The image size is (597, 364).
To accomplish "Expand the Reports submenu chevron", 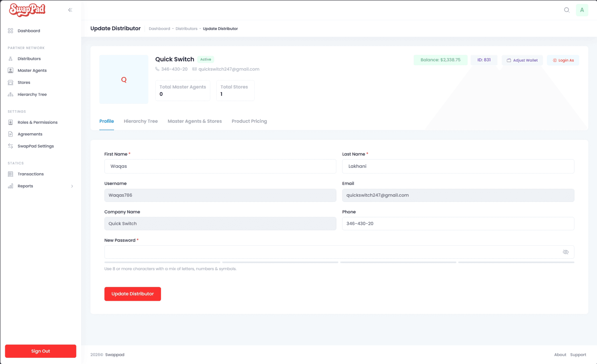I will (72, 186).
